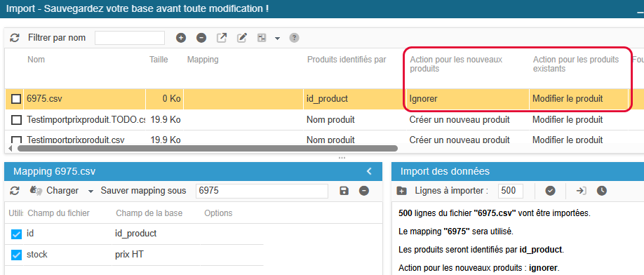Uncheck the stock field mapping checkbox
The image size is (644, 275).
(x=16, y=255)
